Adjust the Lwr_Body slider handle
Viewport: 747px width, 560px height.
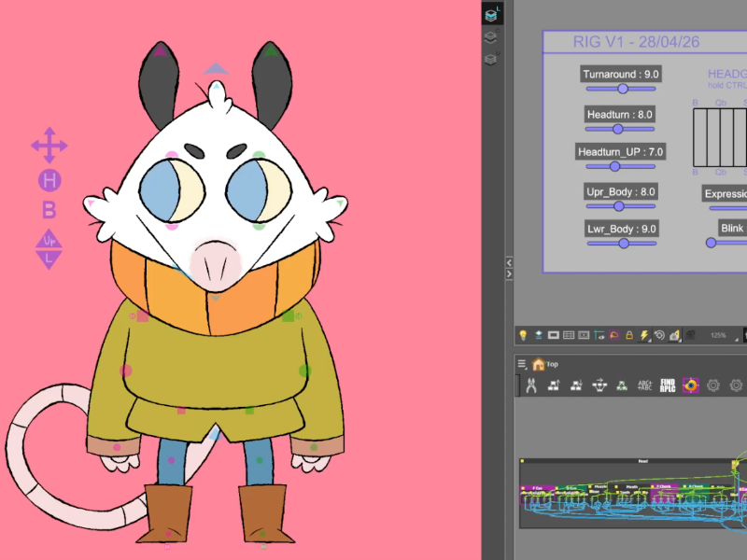[623, 244]
